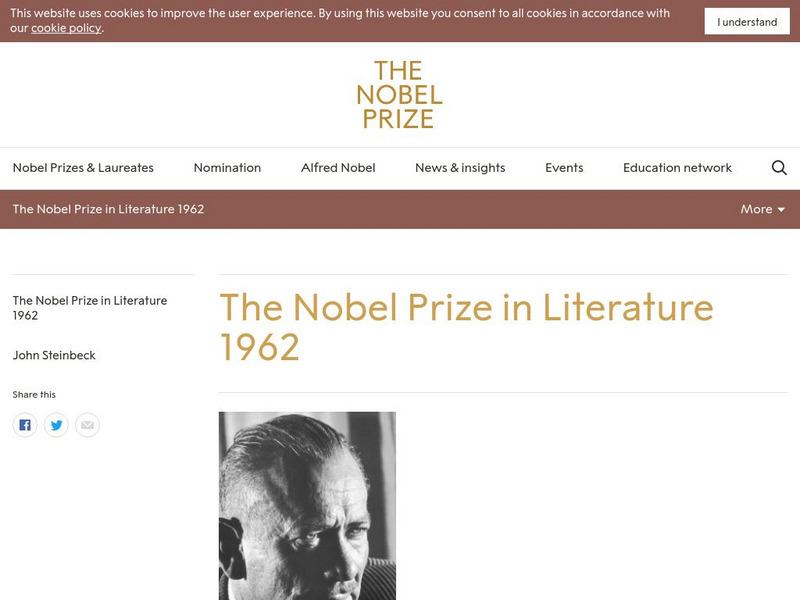Select John Steinbeck in the sidebar
The image size is (800, 600).
(x=54, y=355)
